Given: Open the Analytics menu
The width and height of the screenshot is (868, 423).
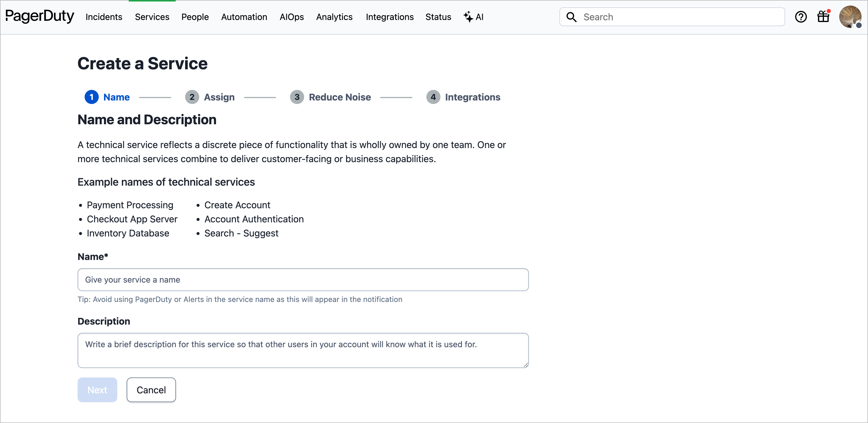Looking at the screenshot, I should [x=334, y=17].
